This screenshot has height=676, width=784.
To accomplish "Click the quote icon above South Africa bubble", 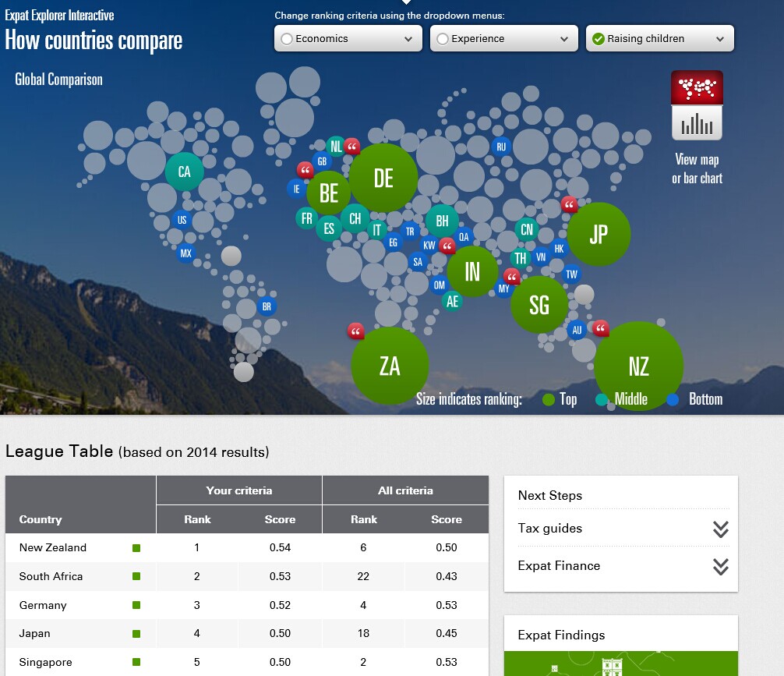I will coord(356,331).
